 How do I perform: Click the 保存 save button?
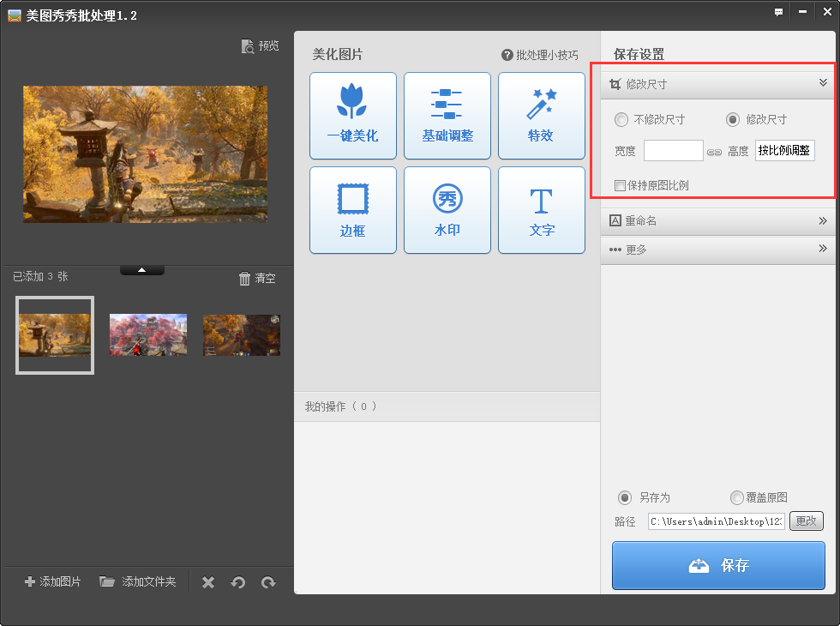[x=717, y=565]
